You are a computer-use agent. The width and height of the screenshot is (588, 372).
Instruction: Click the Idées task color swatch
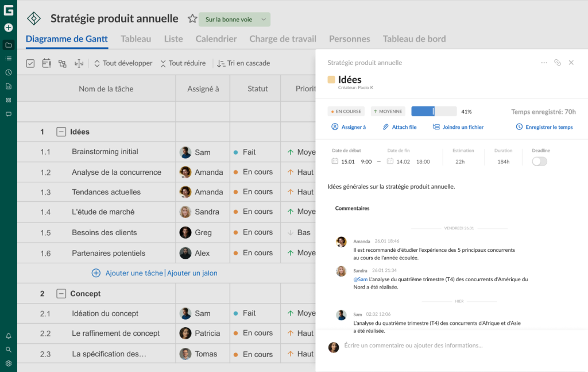331,79
